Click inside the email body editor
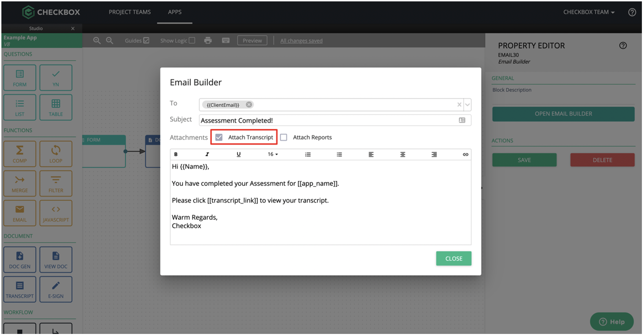This screenshot has width=644, height=336. coord(321,202)
